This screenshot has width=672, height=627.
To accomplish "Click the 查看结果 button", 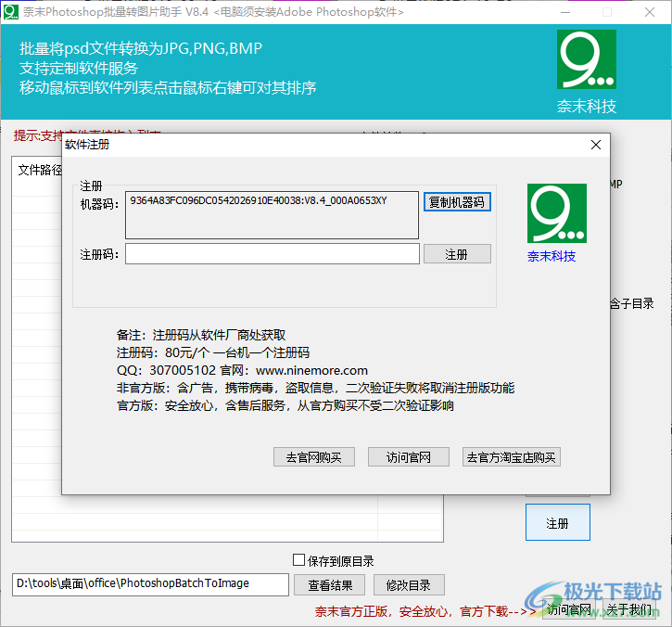I will [x=330, y=585].
